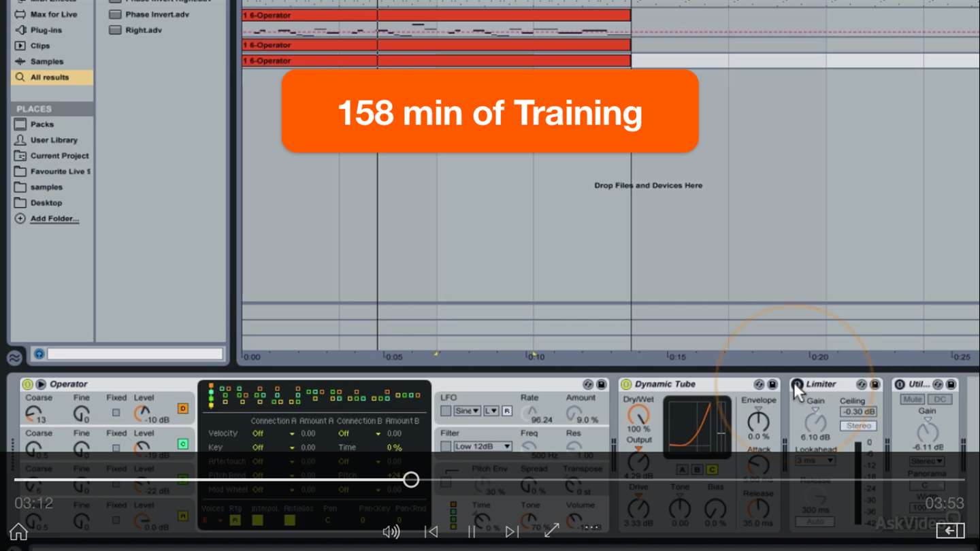Click the Operator hot-swap preset icon

tap(588, 384)
